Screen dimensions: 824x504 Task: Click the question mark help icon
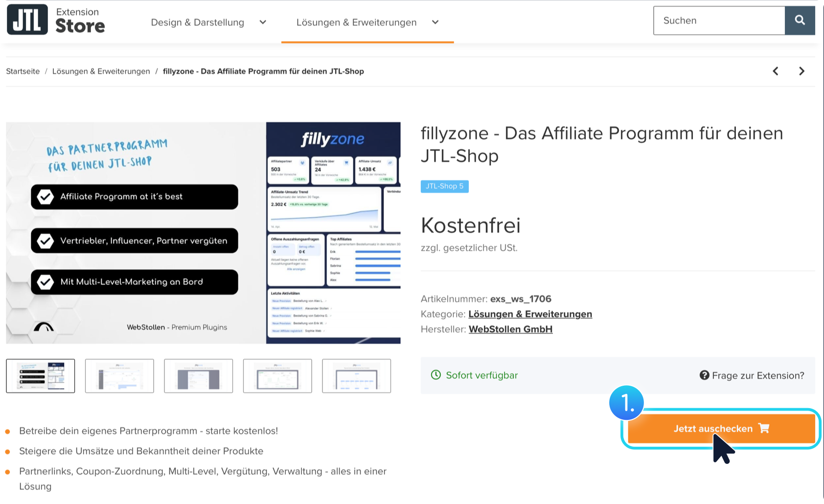coord(704,375)
